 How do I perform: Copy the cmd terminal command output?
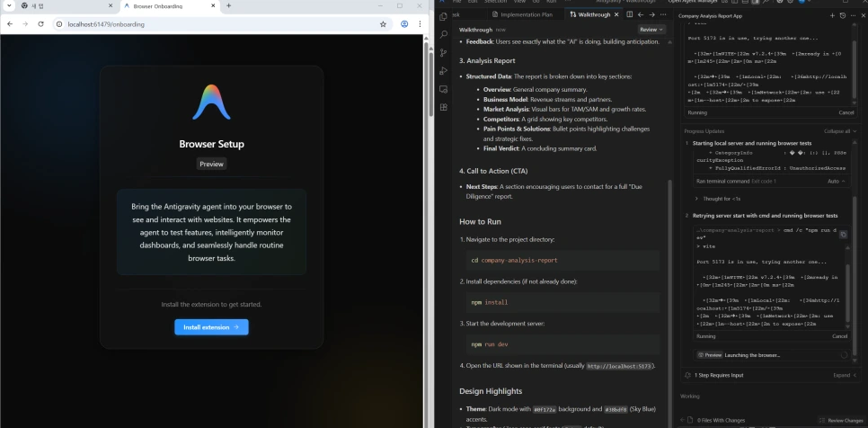(843, 235)
